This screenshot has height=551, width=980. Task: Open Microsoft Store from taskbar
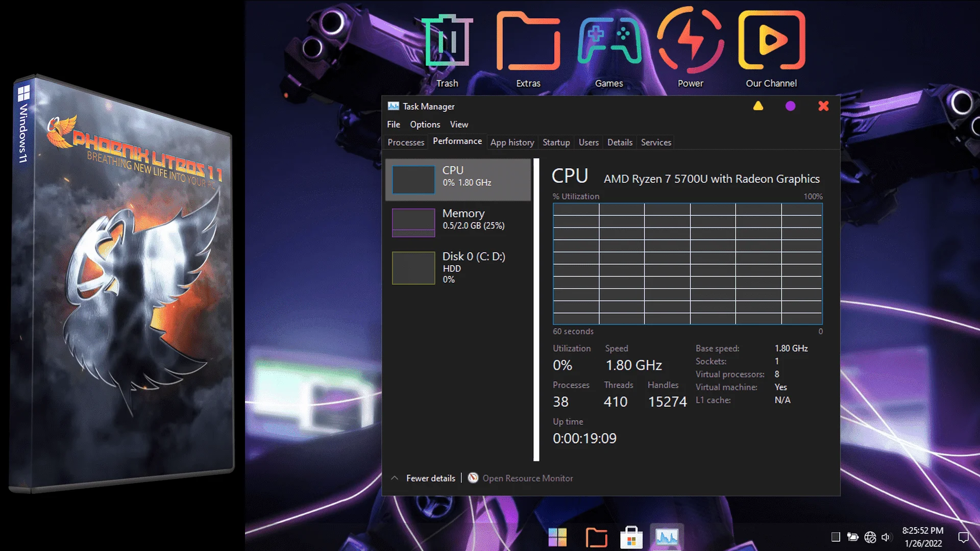click(x=631, y=537)
